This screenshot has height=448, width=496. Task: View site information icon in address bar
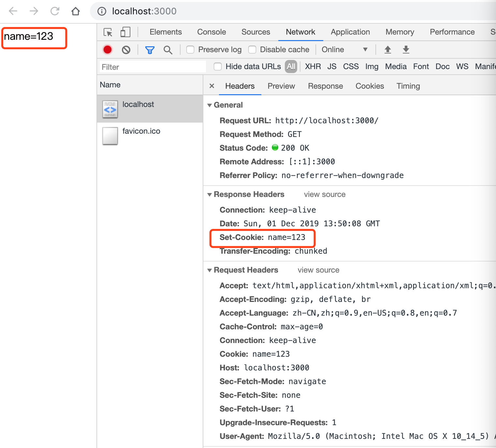click(x=102, y=11)
